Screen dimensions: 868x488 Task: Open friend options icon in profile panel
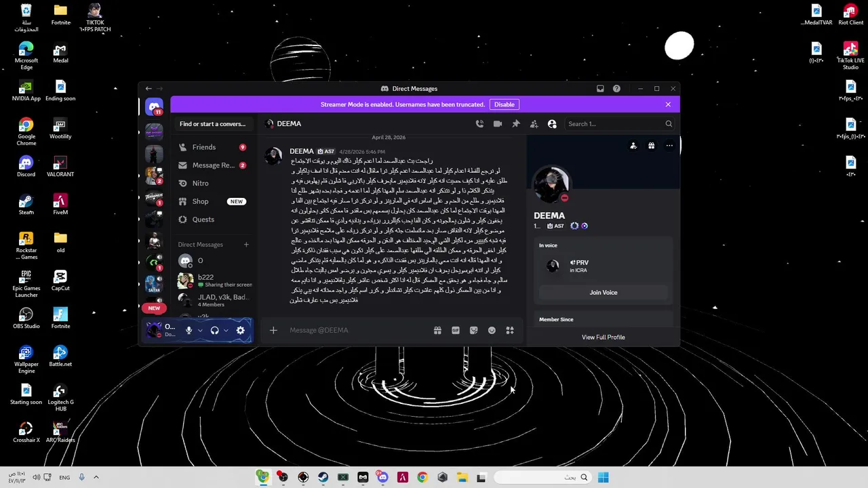[x=633, y=146]
